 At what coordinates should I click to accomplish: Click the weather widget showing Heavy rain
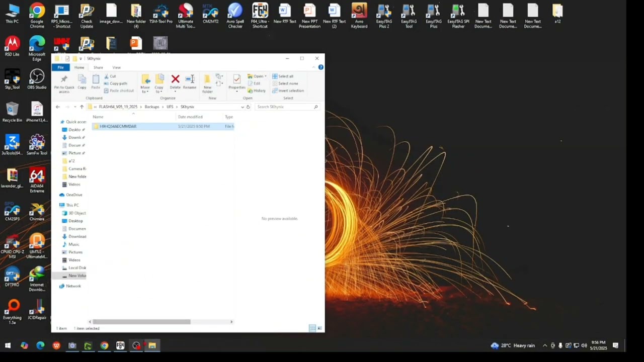click(513, 345)
